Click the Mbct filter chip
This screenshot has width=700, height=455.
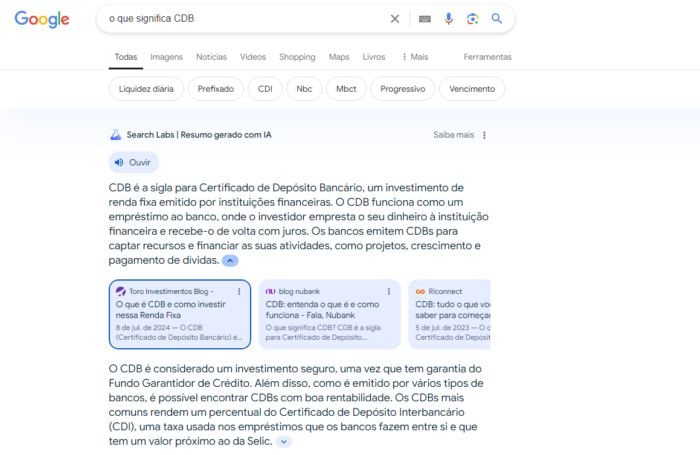click(x=346, y=89)
